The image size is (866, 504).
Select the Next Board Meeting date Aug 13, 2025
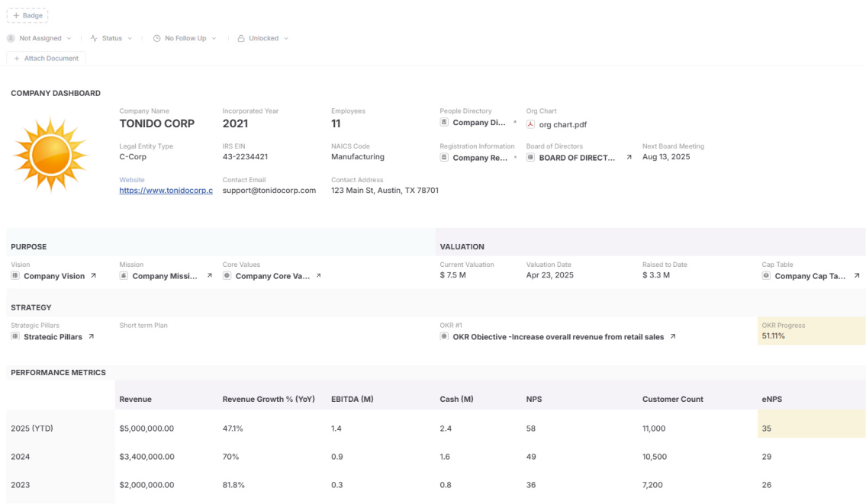click(x=666, y=157)
